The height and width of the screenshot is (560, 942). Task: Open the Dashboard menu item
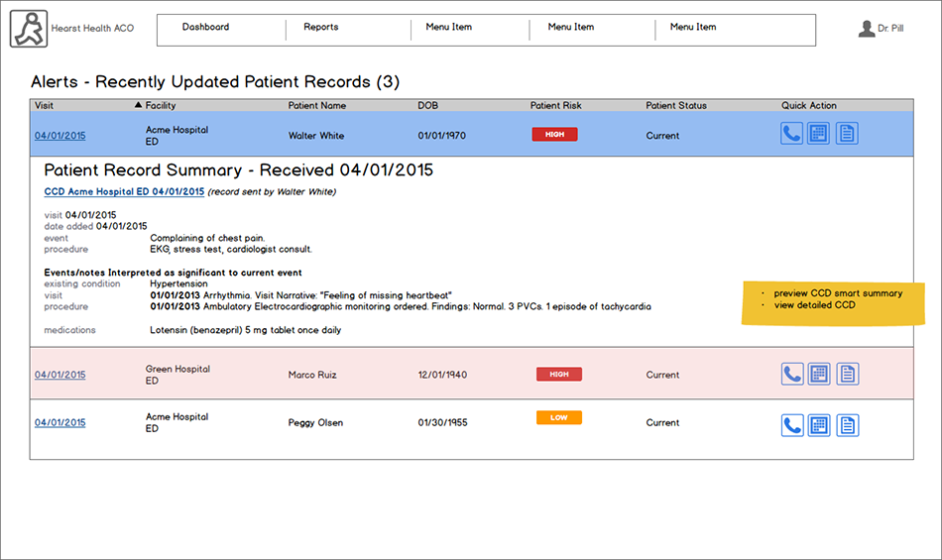pos(205,27)
